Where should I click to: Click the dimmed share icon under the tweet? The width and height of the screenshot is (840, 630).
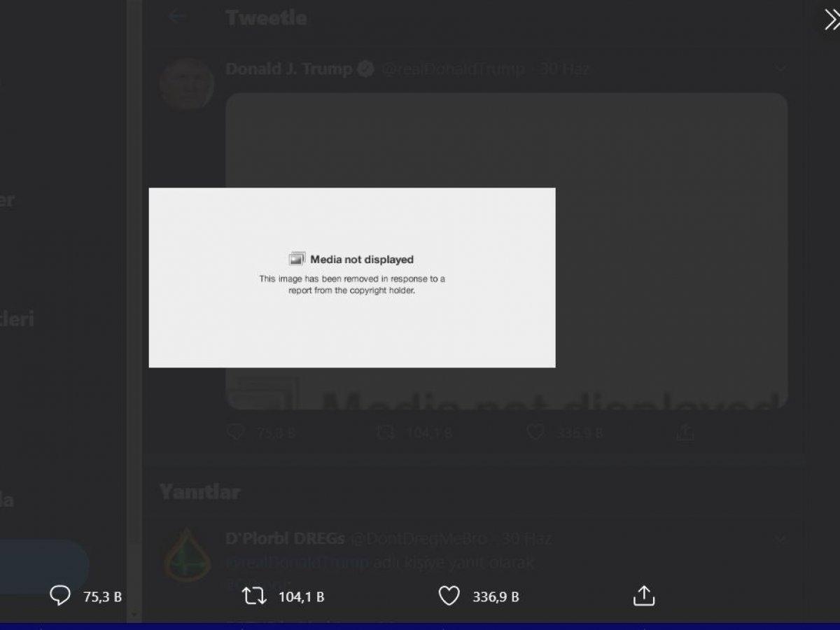[685, 432]
